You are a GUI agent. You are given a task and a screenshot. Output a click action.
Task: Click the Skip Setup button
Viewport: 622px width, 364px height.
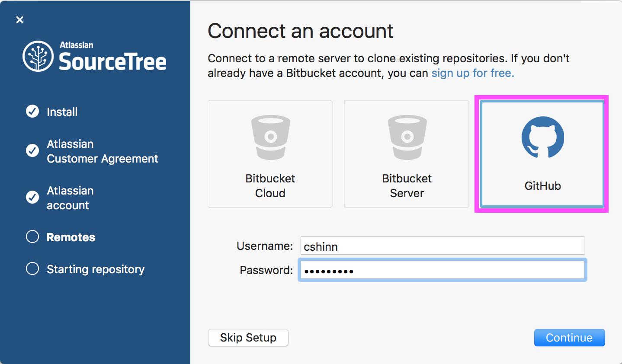click(x=248, y=338)
